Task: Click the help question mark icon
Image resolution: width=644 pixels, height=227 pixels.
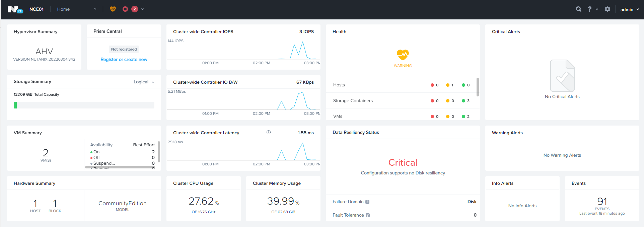Action: 589,9
